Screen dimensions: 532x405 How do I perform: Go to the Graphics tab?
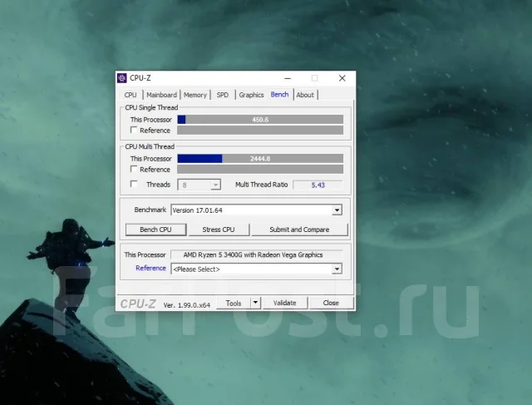pos(251,95)
